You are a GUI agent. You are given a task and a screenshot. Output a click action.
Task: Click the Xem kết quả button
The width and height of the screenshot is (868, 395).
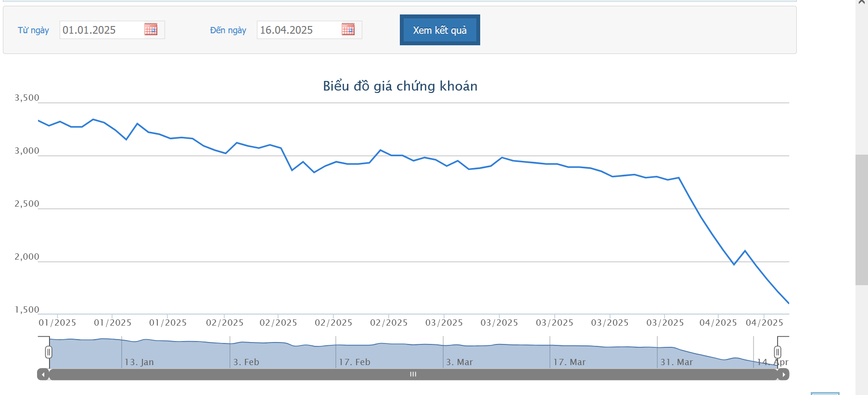pyautogui.click(x=440, y=30)
